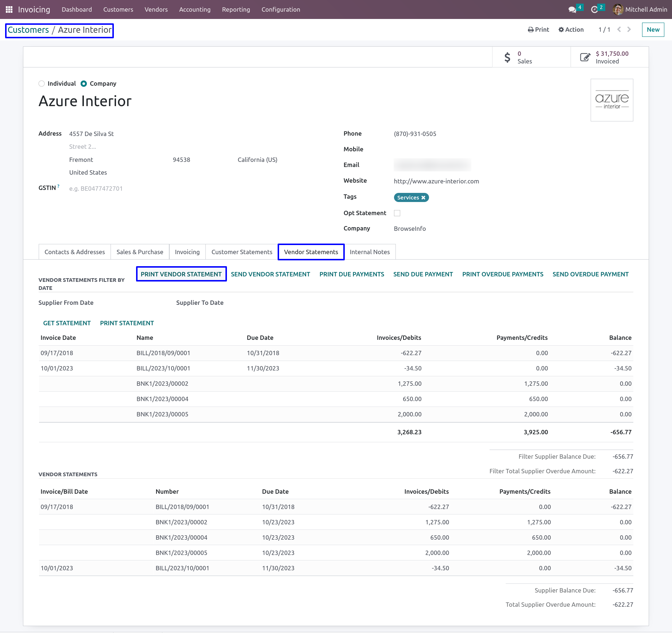672x633 pixels.
Task: Open the Accounting menu
Action: click(195, 9)
